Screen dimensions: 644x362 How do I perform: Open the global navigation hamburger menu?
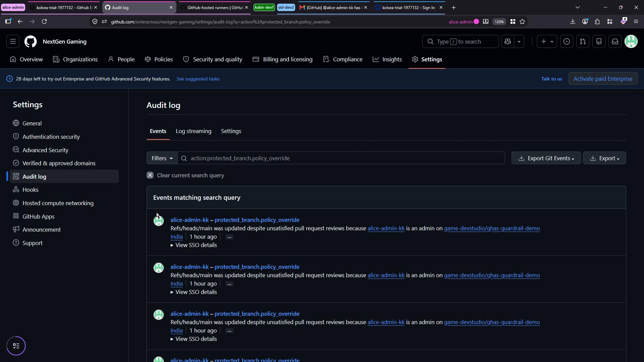13,42
